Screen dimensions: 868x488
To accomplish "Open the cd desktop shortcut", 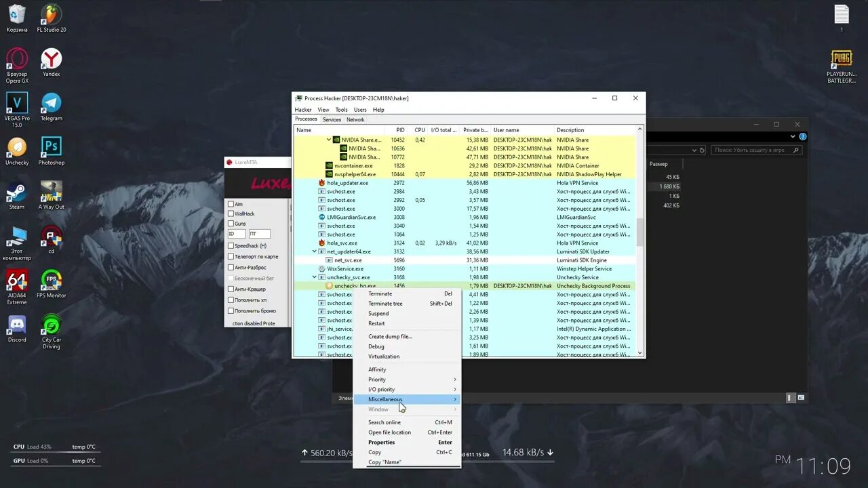I will click(x=52, y=240).
